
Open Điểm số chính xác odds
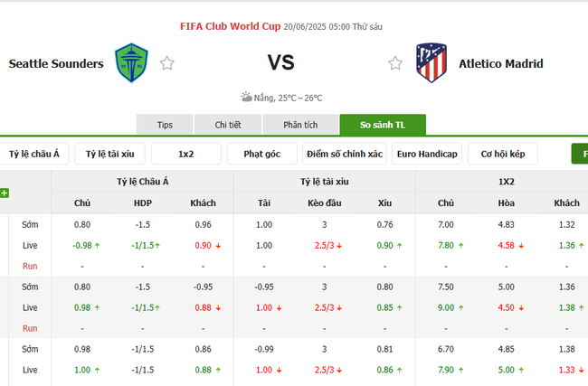click(344, 154)
